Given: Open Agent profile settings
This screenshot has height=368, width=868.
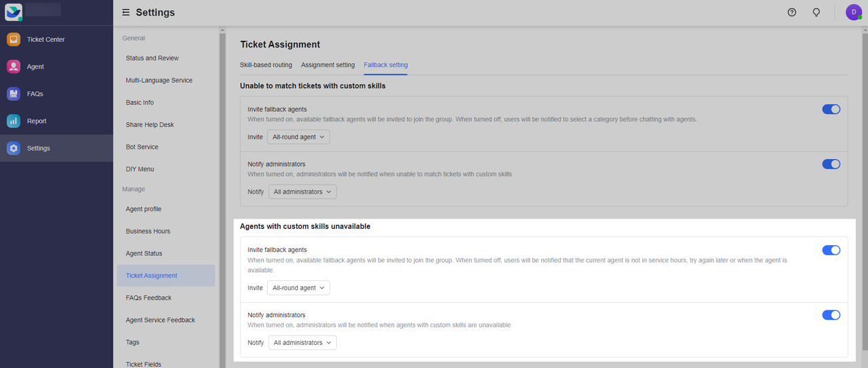Looking at the screenshot, I should (166, 209).
